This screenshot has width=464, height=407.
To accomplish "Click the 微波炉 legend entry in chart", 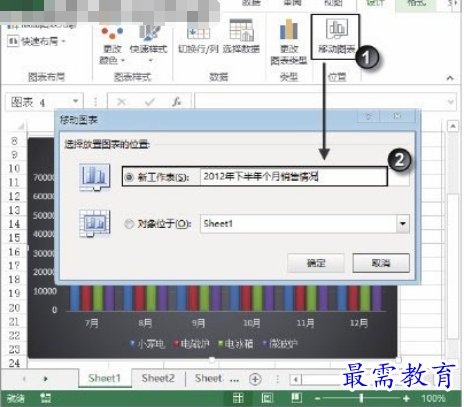I will [280, 344].
